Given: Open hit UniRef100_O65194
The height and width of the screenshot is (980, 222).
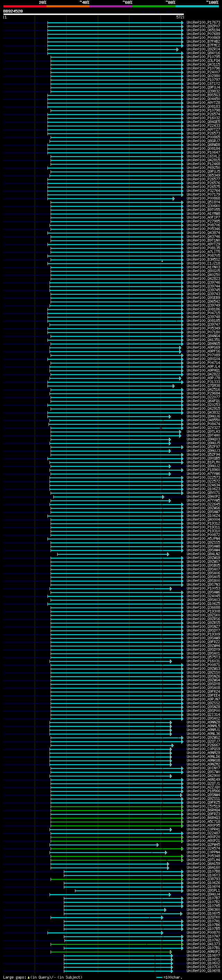Looking at the screenshot, I should point(203,30).
